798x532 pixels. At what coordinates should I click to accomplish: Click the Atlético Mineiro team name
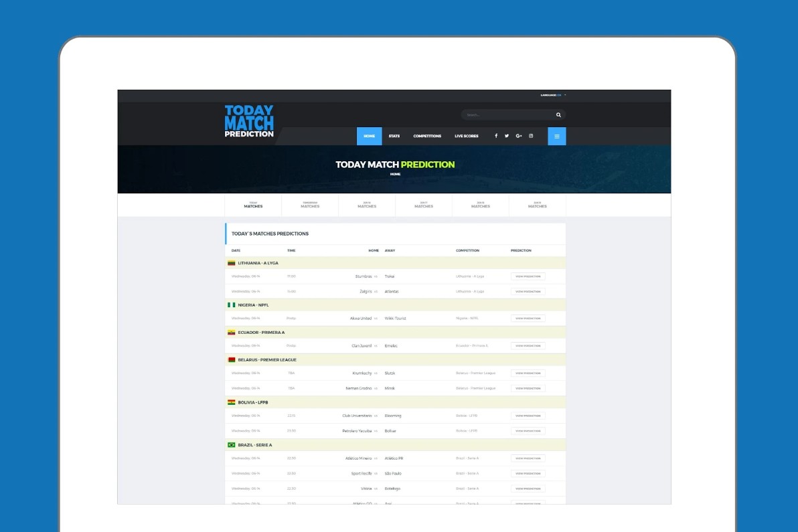[x=359, y=459]
